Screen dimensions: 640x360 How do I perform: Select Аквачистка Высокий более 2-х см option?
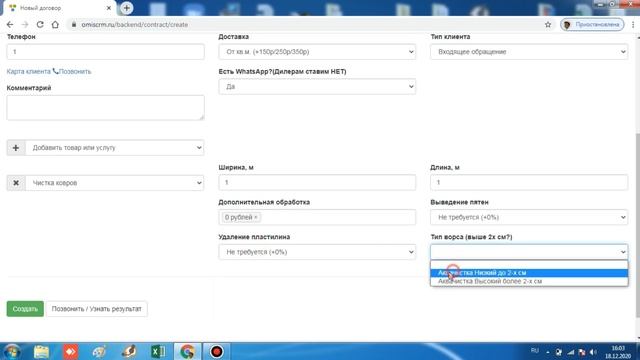pyautogui.click(x=529, y=281)
